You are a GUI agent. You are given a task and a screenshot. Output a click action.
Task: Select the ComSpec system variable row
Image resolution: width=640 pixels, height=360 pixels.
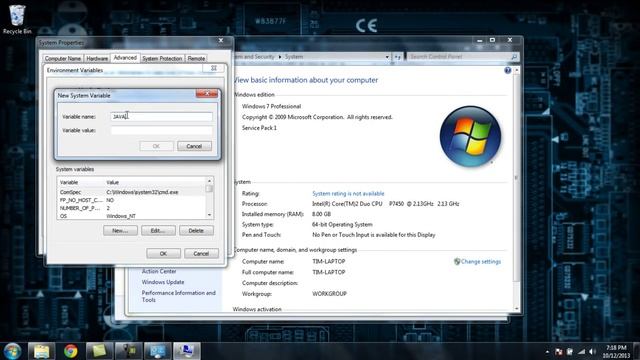click(131, 192)
